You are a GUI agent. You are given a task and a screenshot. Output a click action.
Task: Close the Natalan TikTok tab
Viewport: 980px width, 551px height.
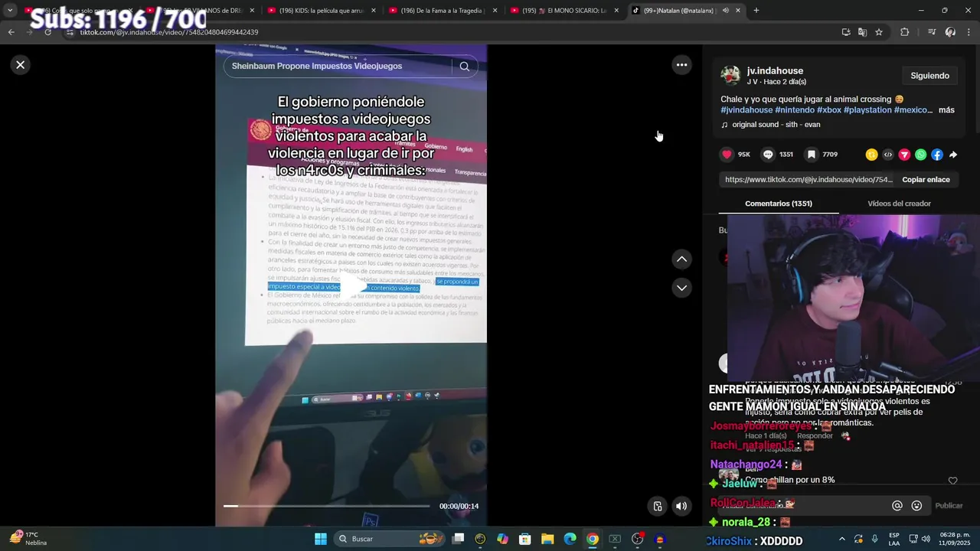pos(738,11)
